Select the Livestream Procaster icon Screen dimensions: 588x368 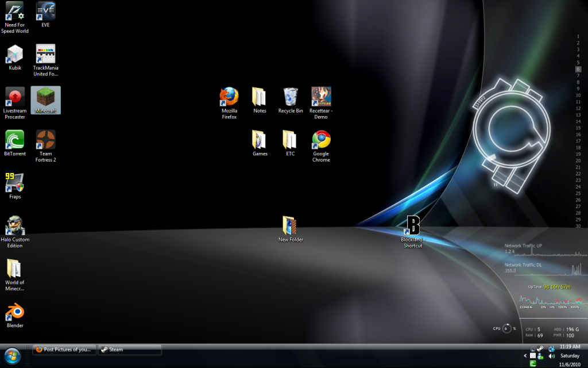pyautogui.click(x=14, y=103)
